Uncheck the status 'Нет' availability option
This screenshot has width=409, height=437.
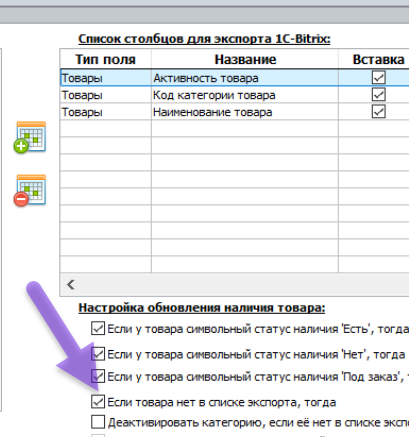point(98,354)
